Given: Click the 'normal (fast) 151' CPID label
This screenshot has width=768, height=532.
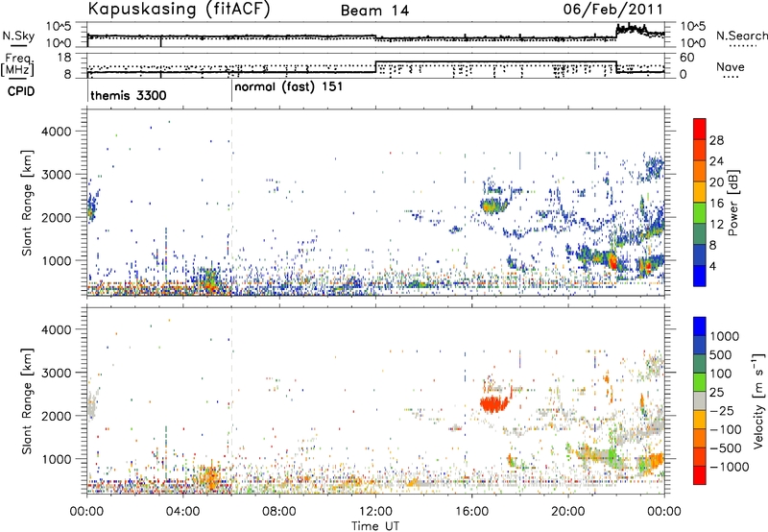Looking at the screenshot, I should (x=289, y=87).
